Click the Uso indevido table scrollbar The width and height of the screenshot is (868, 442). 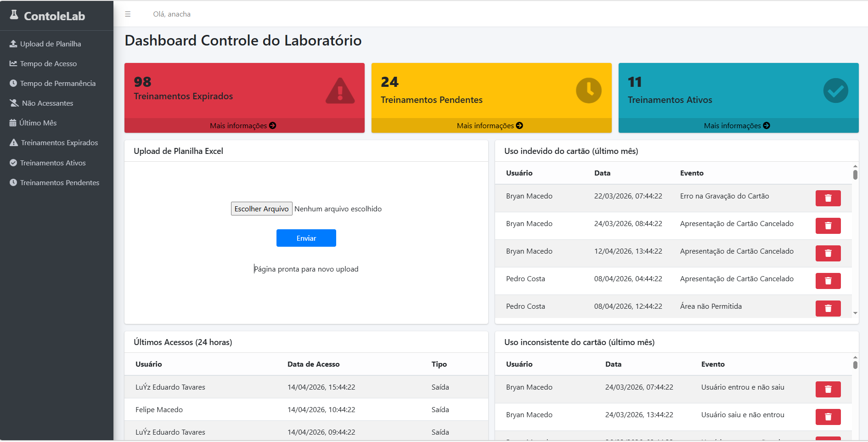(x=855, y=175)
